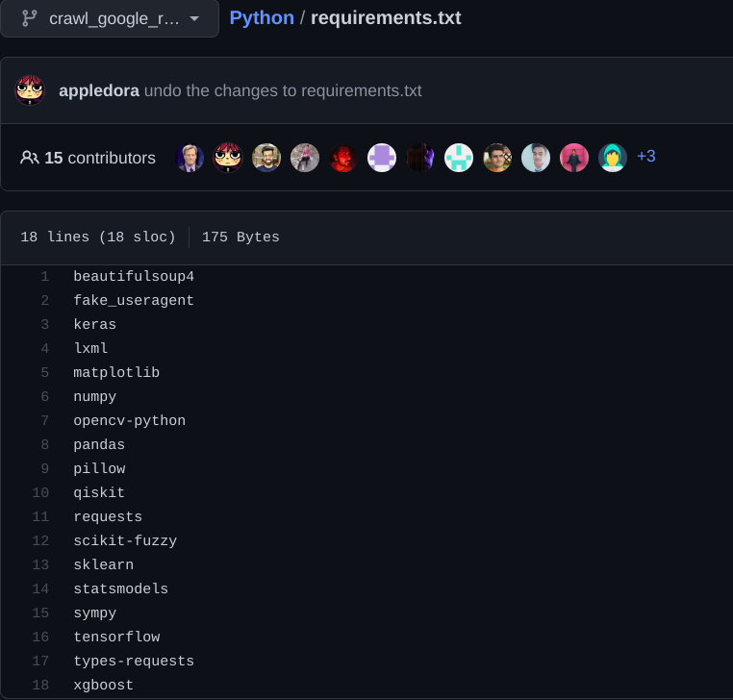Click the pandas line

99,444
